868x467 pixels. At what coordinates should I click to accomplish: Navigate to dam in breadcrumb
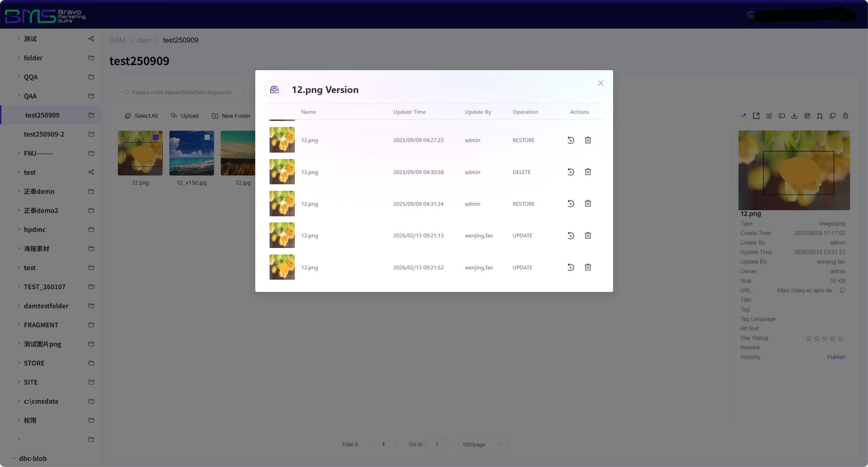point(144,40)
